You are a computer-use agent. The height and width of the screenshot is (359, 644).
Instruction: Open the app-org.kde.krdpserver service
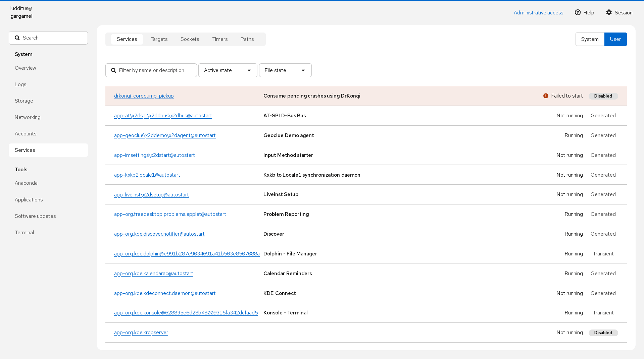(141, 333)
